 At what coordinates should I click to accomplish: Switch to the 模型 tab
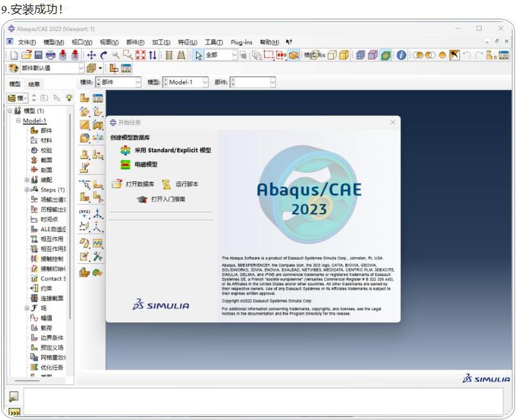pos(15,84)
